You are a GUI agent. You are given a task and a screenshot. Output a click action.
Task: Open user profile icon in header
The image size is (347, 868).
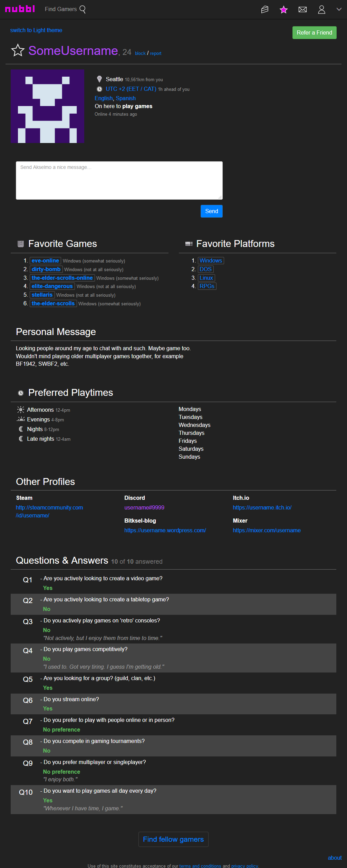pyautogui.click(x=321, y=9)
